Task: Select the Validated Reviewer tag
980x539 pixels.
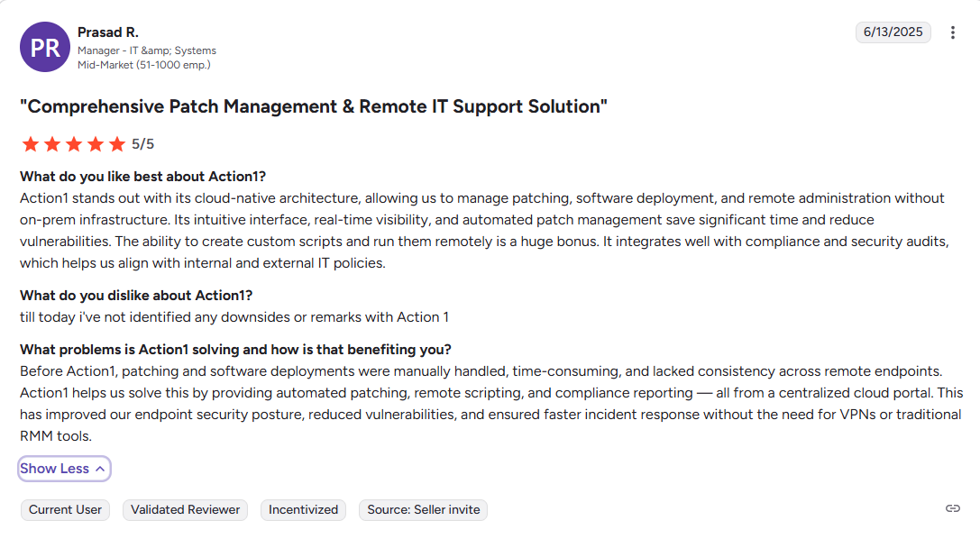Action: click(x=186, y=509)
